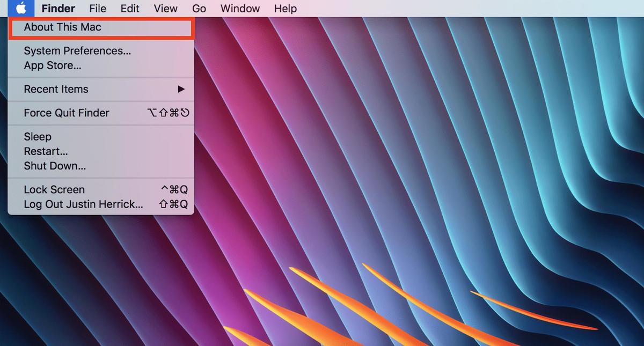This screenshot has width=644, height=346.
Task: Open the View menu
Action: pos(165,9)
